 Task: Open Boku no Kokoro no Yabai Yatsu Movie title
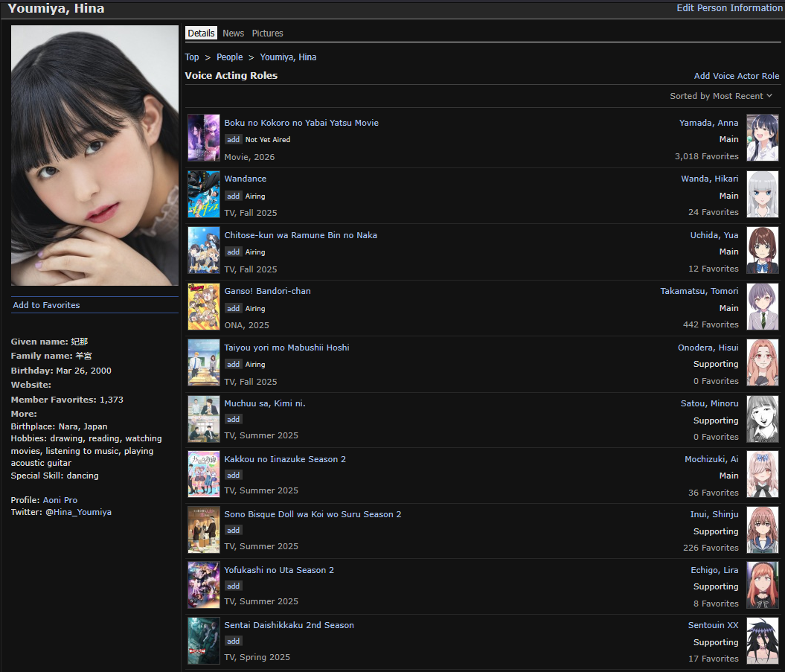click(301, 123)
